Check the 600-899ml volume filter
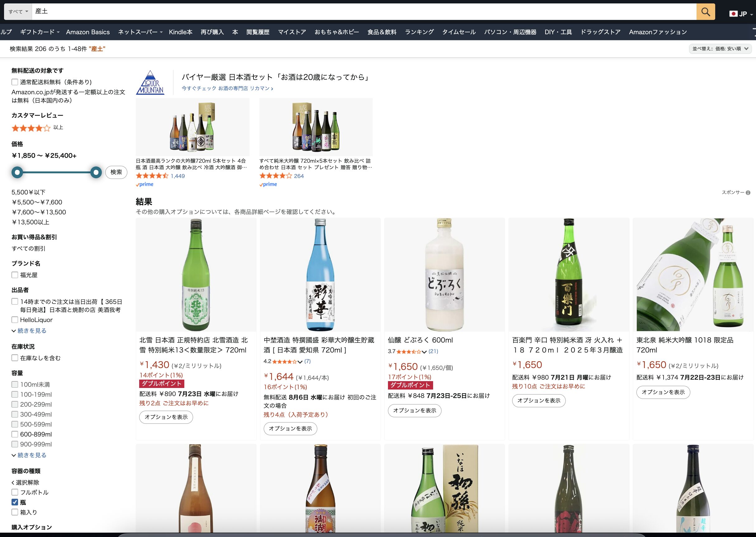The image size is (756, 537). (15, 434)
